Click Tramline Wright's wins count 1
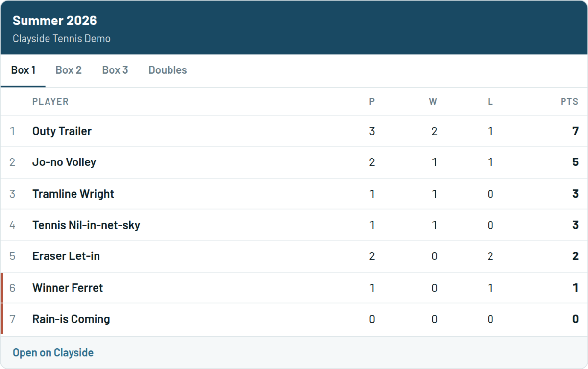Image resolution: width=588 pixels, height=369 pixels. (434, 194)
